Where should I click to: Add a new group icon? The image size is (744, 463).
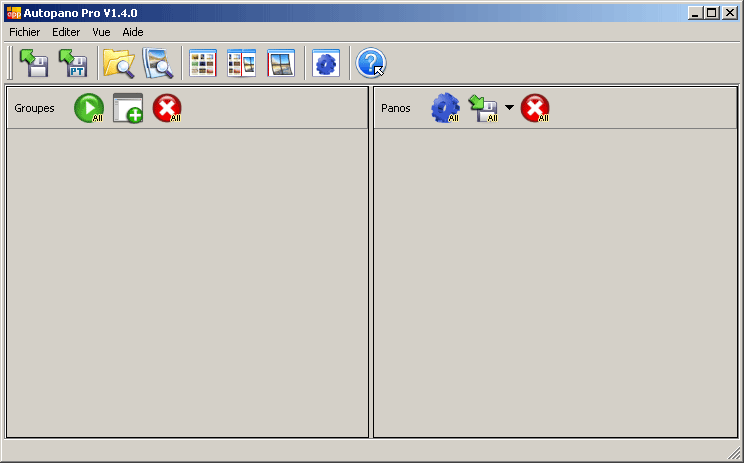click(128, 108)
